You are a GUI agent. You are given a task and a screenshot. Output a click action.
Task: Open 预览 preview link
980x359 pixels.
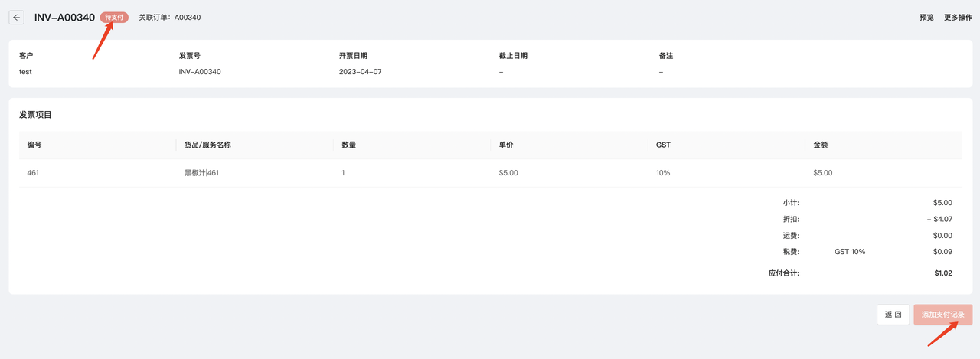point(926,17)
